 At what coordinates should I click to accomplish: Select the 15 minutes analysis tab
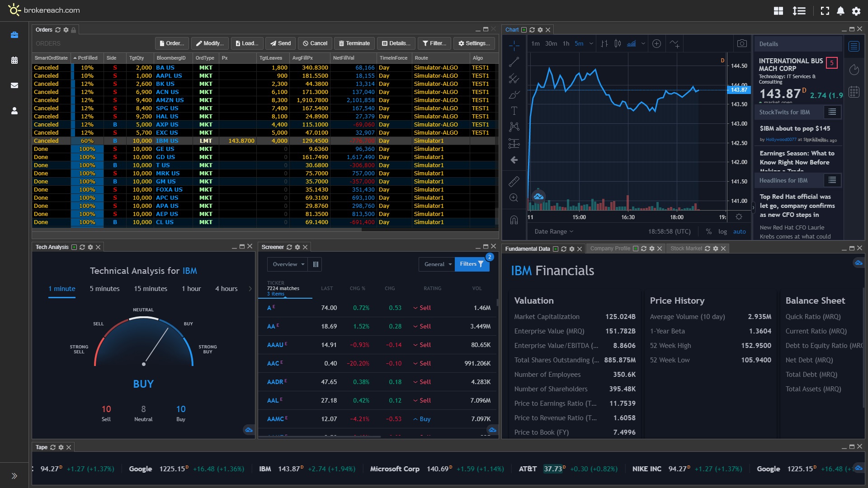151,289
